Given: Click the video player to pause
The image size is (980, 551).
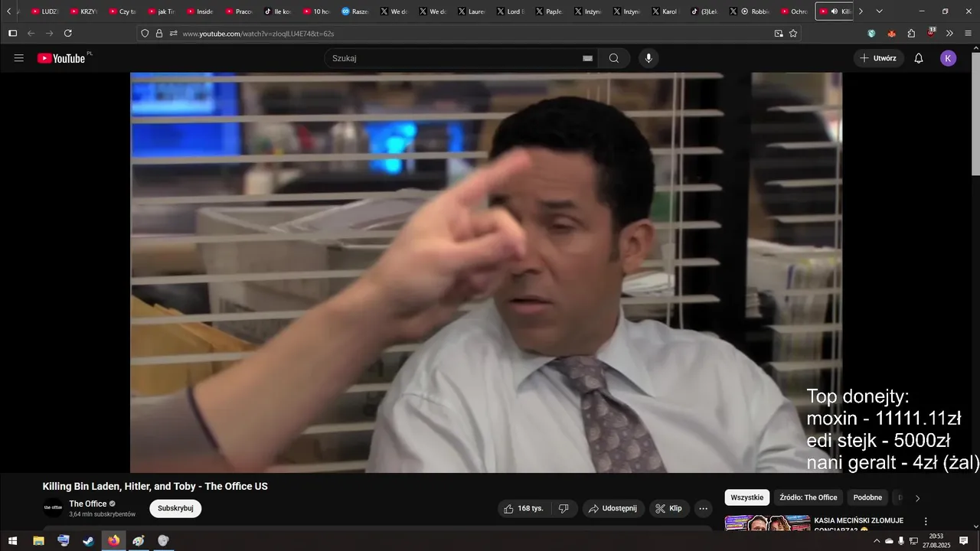Looking at the screenshot, I should pos(486,272).
